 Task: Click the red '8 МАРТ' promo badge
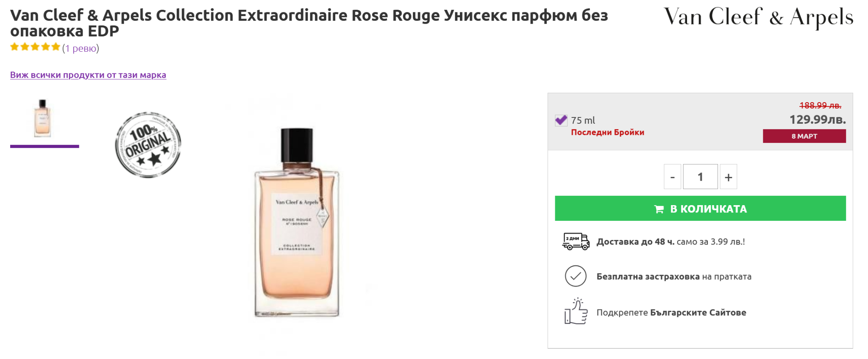click(x=804, y=136)
